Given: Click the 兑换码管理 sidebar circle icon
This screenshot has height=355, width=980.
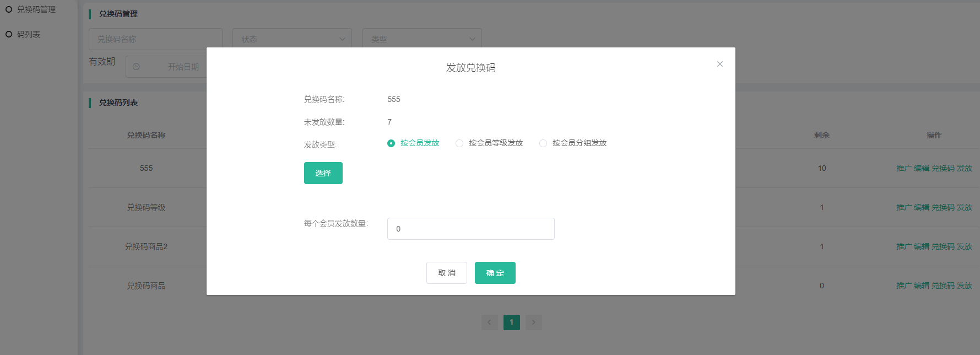Looking at the screenshot, I should [9, 9].
